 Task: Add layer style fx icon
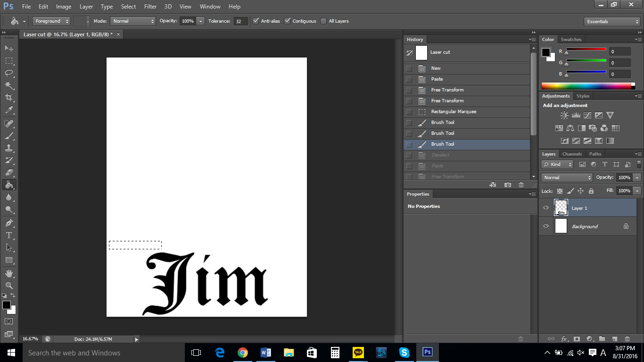point(564,338)
